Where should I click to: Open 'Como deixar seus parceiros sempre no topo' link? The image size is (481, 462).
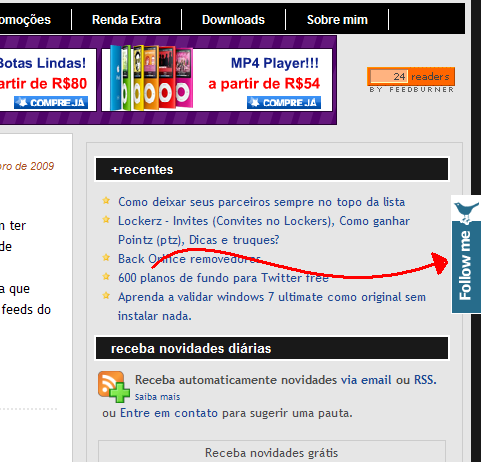click(261, 202)
